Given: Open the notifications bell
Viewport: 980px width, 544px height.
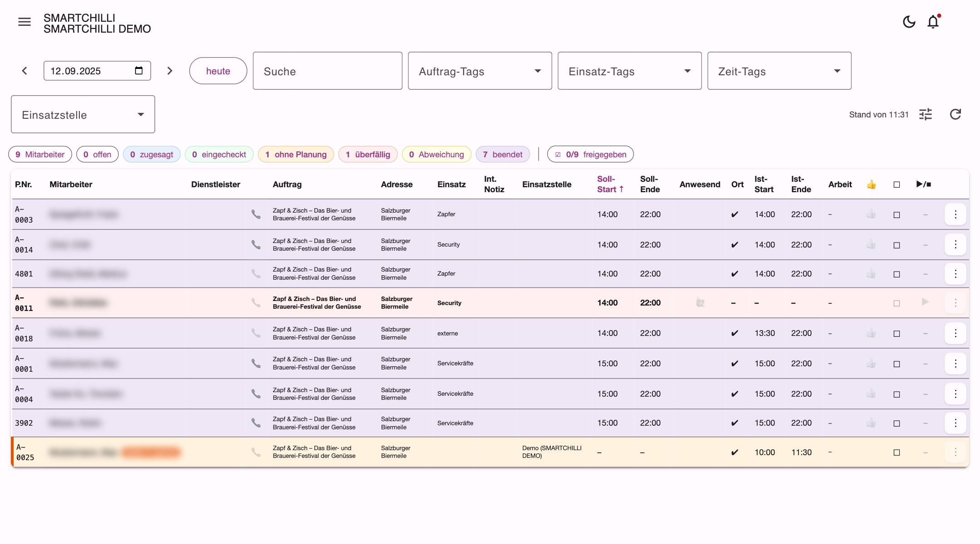Looking at the screenshot, I should pyautogui.click(x=933, y=22).
